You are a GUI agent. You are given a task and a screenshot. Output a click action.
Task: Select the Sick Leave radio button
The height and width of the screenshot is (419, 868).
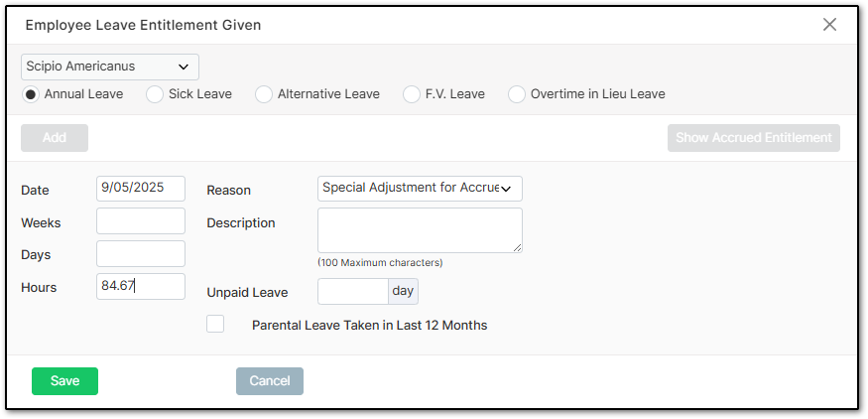155,94
